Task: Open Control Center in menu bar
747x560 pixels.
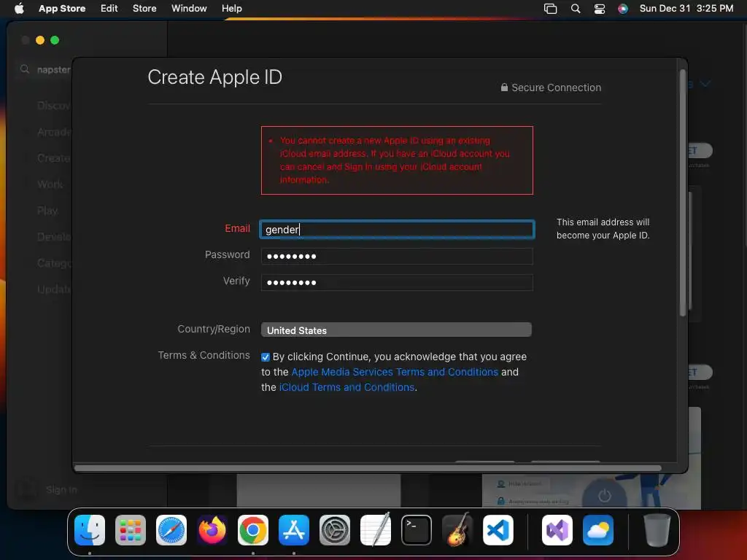Action: [600, 8]
